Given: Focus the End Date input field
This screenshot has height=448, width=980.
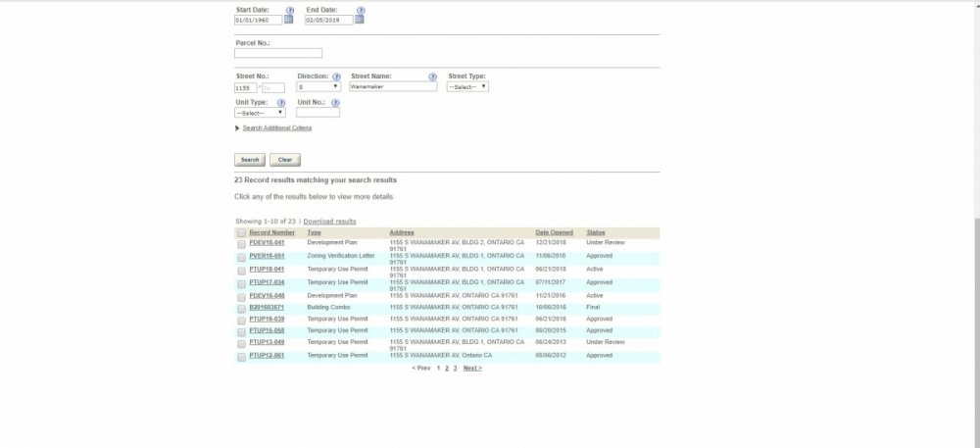Looking at the screenshot, I should click(x=328, y=20).
